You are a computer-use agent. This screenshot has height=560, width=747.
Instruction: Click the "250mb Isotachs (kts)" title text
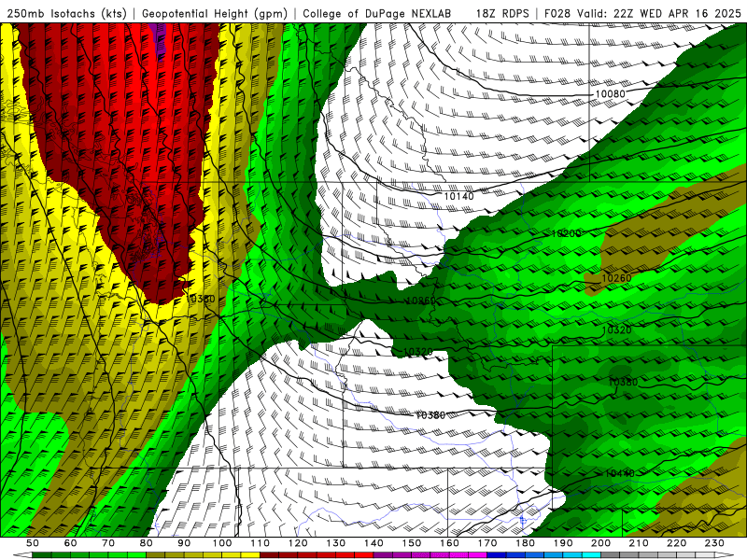[x=67, y=14]
